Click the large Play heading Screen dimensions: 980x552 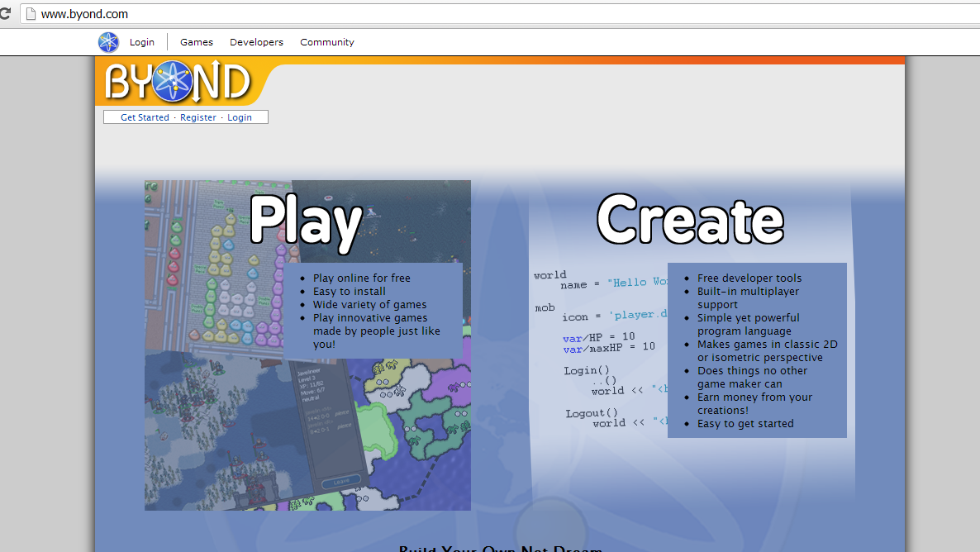[x=306, y=222]
